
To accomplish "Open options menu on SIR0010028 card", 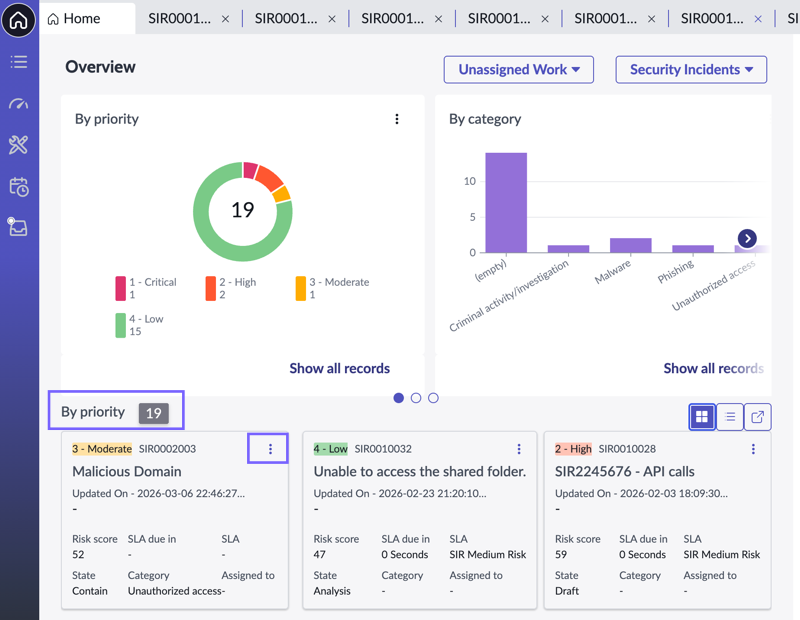I will tap(753, 449).
